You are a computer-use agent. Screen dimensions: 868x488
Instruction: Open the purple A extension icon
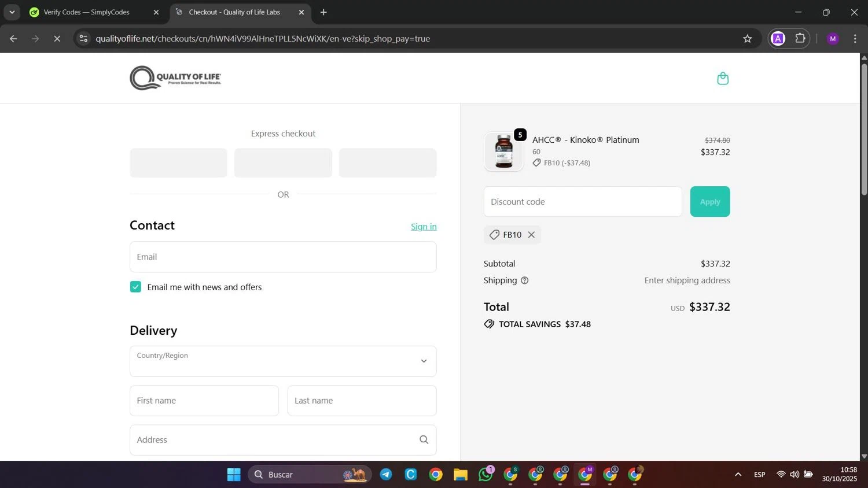pyautogui.click(x=778, y=39)
